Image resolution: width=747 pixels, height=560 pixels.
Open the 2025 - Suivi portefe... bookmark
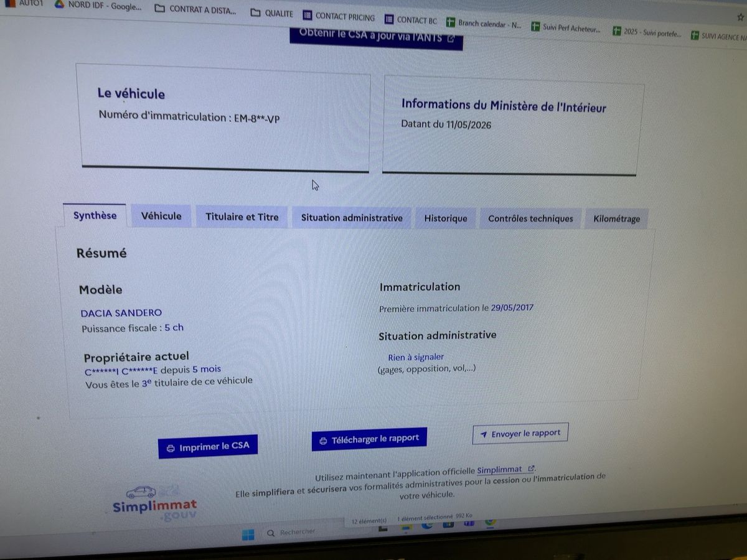647,32
